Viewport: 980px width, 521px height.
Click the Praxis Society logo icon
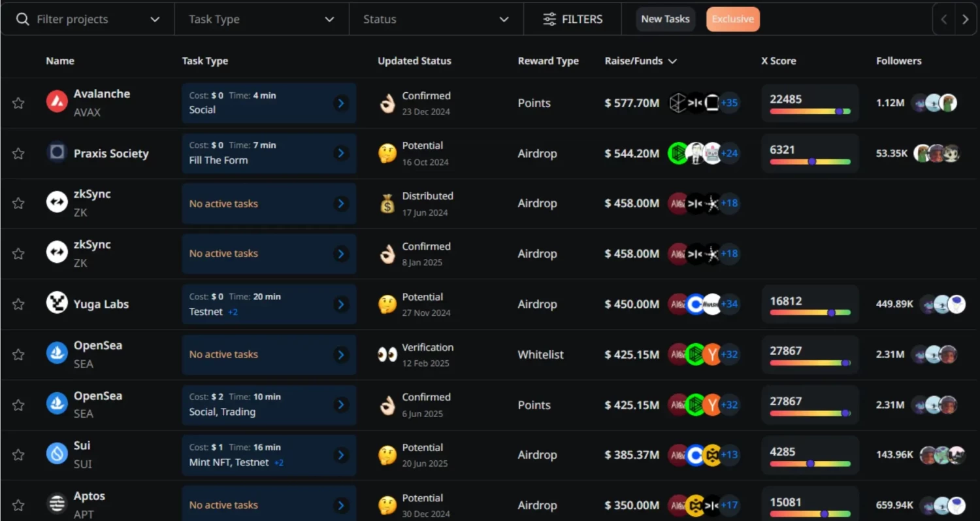click(57, 152)
